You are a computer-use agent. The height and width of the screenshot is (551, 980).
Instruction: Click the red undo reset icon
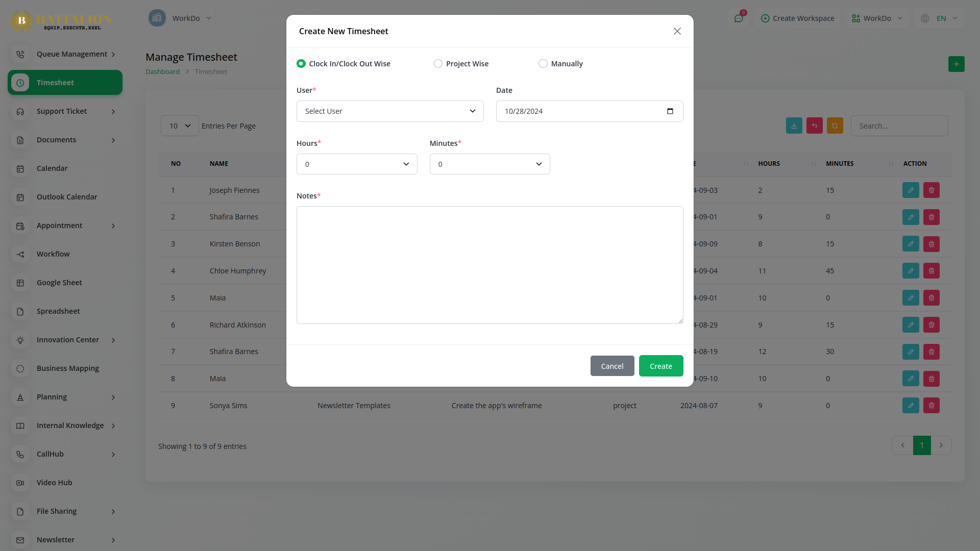(x=814, y=126)
